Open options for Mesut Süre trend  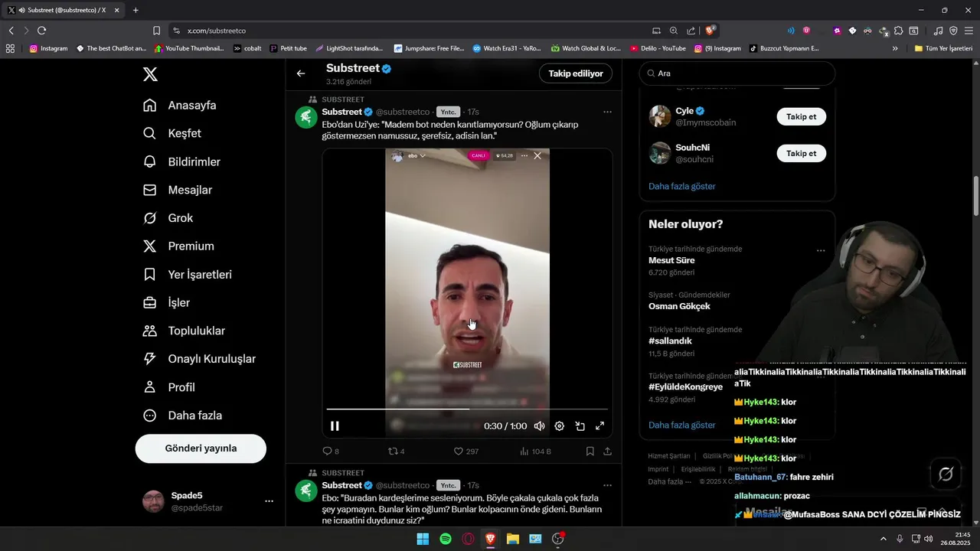[x=821, y=250]
